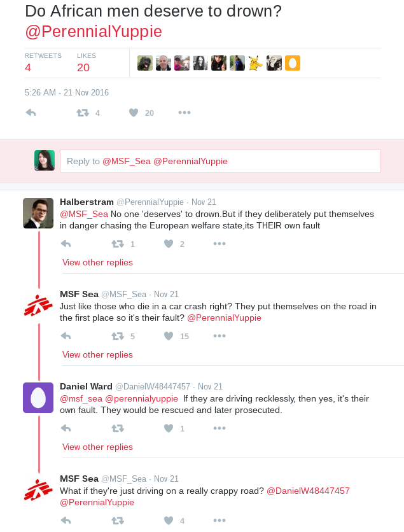This screenshot has width=404, height=532.
Task: Reply to Daniel Ward's tweet
Action: coord(66,428)
